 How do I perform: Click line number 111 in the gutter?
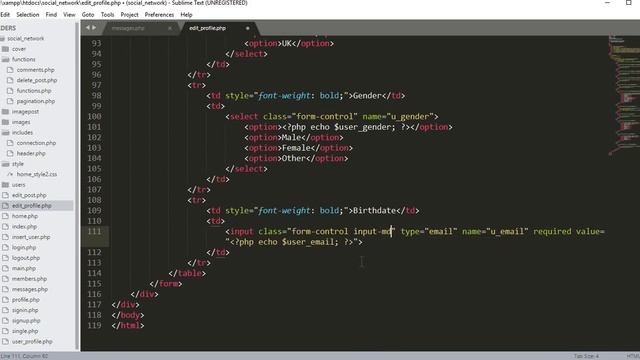94,231
